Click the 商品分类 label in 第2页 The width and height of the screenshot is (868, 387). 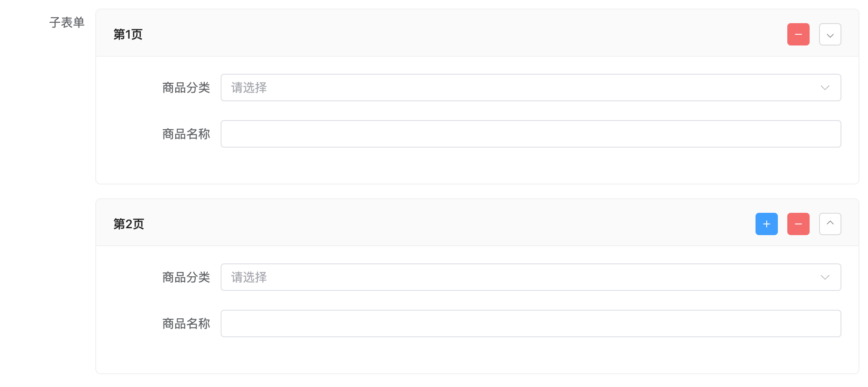point(186,277)
